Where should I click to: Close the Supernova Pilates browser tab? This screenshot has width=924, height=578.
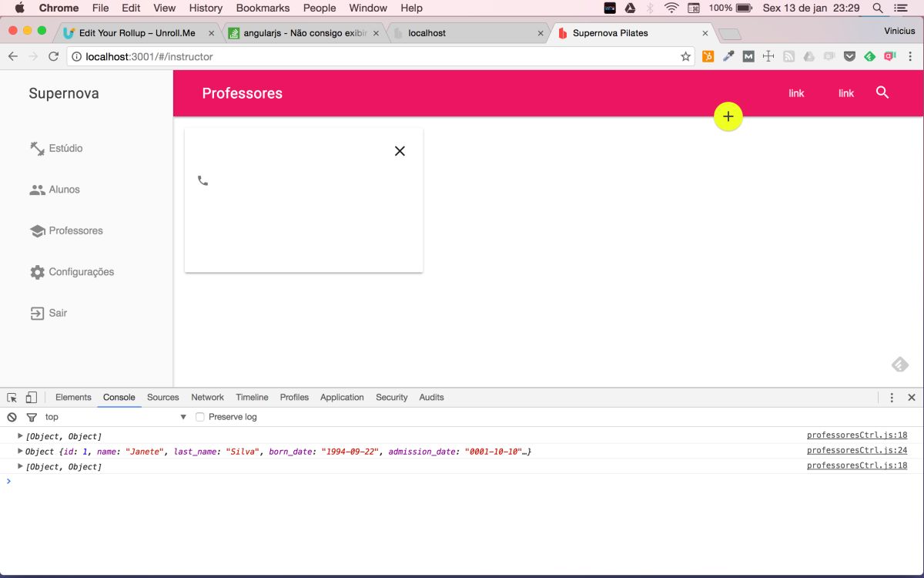pos(705,33)
